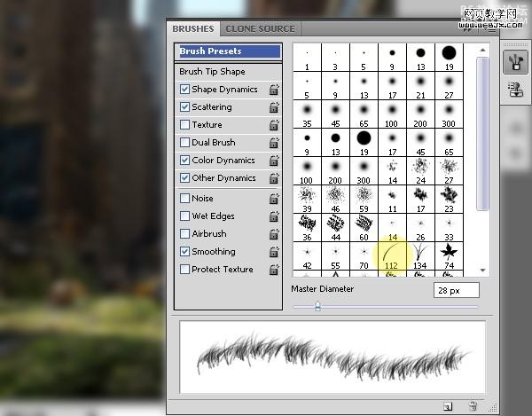Enable the Airbrush checkbox

pyautogui.click(x=184, y=234)
